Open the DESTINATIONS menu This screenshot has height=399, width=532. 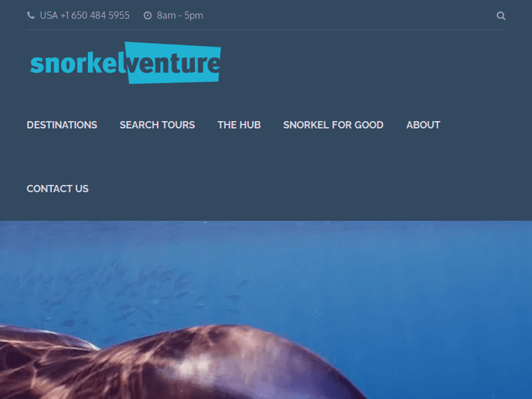coord(62,125)
